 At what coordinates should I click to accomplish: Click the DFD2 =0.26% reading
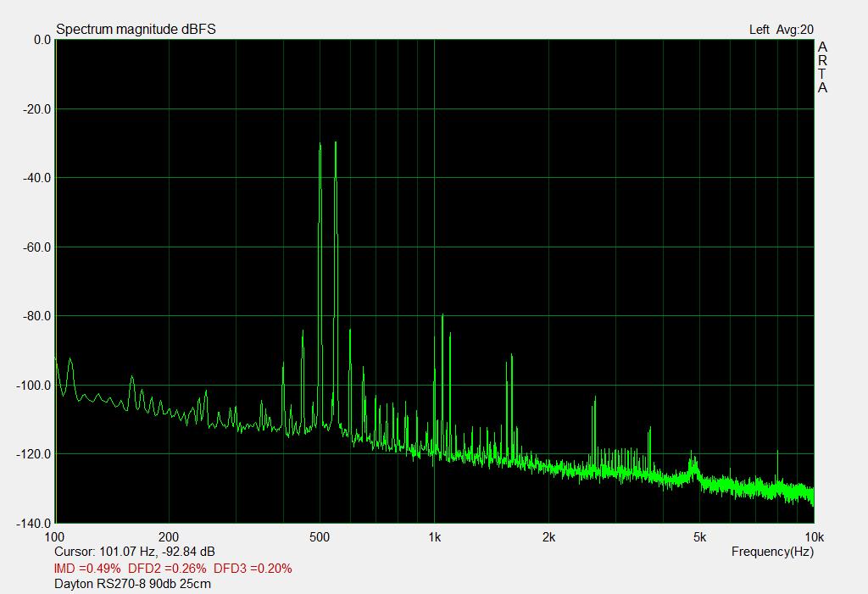pyautogui.click(x=166, y=568)
